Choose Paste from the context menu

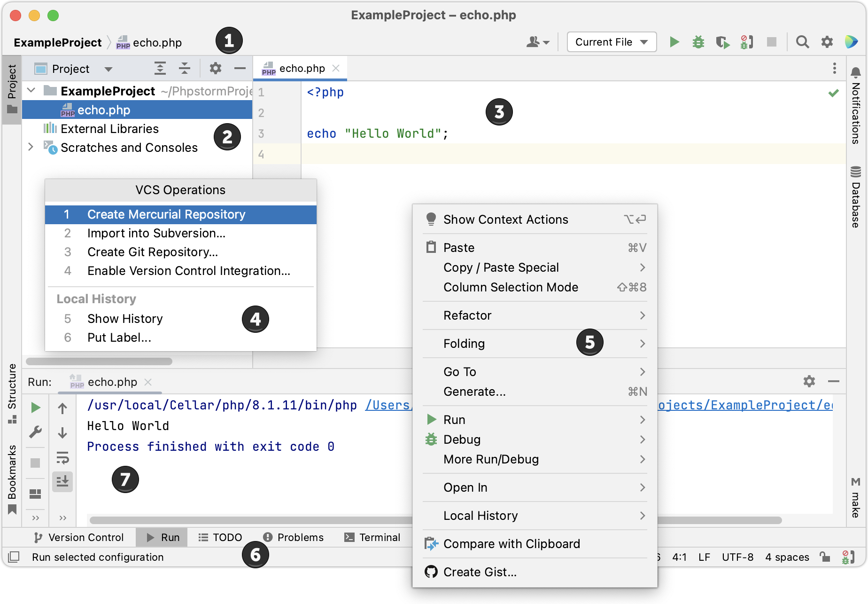tap(535, 248)
